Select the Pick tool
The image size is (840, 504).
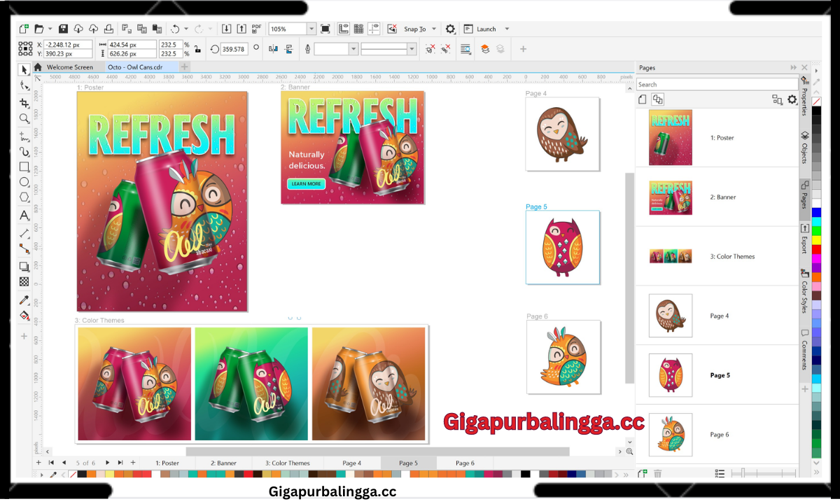click(x=24, y=69)
